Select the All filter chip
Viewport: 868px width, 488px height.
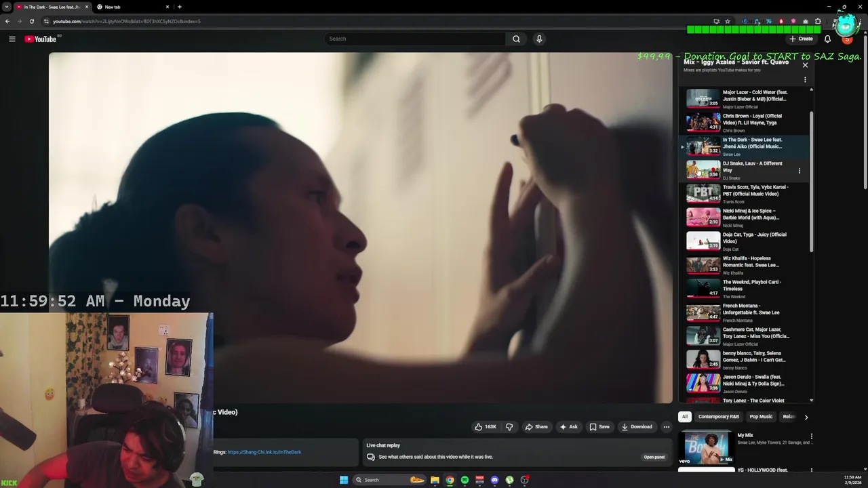coord(685,417)
